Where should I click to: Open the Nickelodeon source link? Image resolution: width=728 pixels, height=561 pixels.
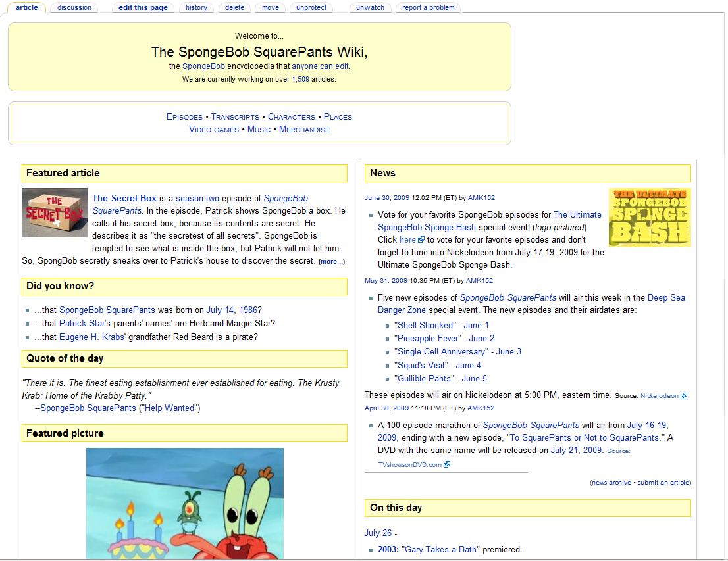[660, 396]
